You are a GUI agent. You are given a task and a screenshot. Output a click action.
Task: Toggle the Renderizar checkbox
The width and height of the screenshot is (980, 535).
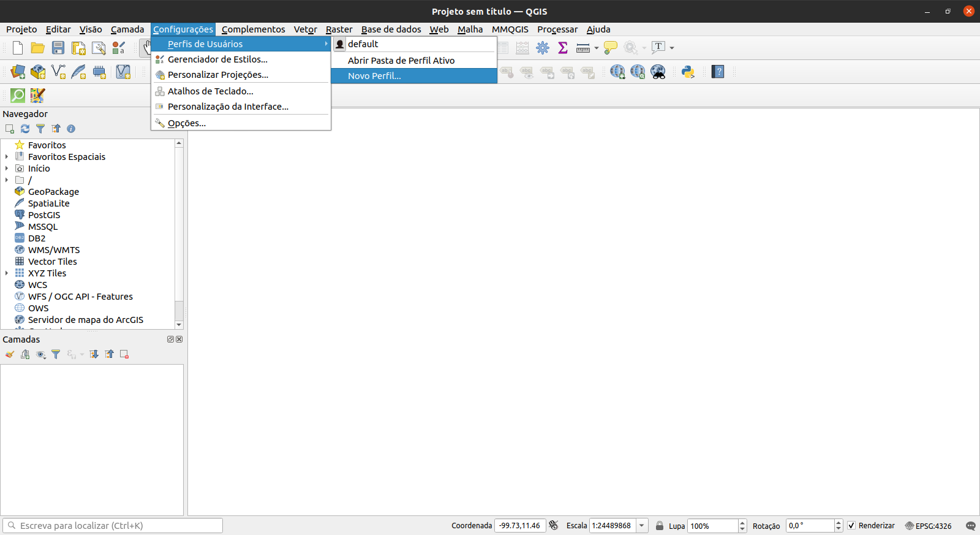coord(851,525)
